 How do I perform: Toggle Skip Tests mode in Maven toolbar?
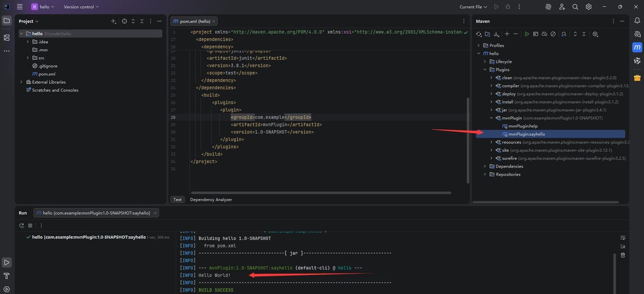click(553, 34)
